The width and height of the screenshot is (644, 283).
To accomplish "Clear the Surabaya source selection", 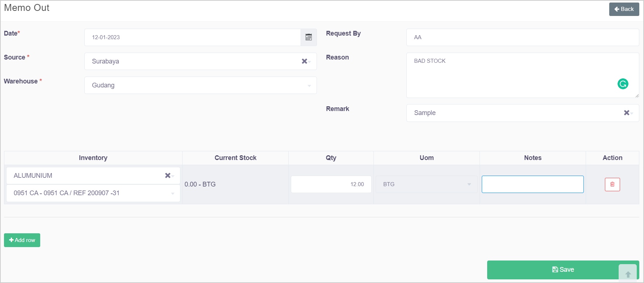I will point(304,61).
